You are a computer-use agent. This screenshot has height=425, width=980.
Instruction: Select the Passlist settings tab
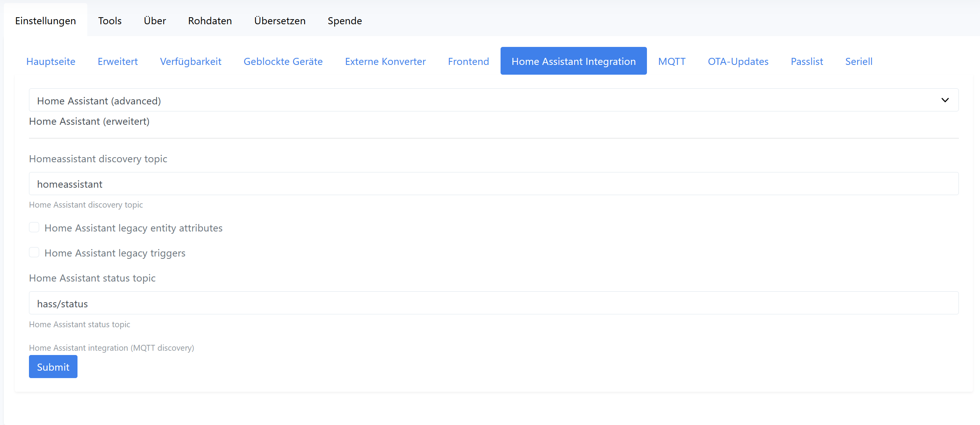click(807, 61)
